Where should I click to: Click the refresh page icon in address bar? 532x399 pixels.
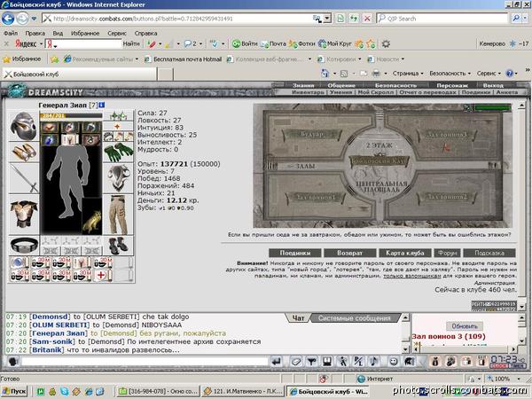(x=354, y=19)
